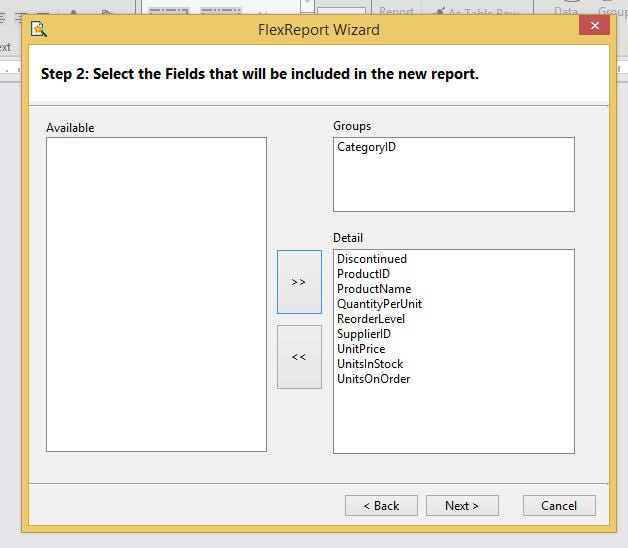
Task: Select SupplierID in the Detail list
Action: tap(364, 334)
